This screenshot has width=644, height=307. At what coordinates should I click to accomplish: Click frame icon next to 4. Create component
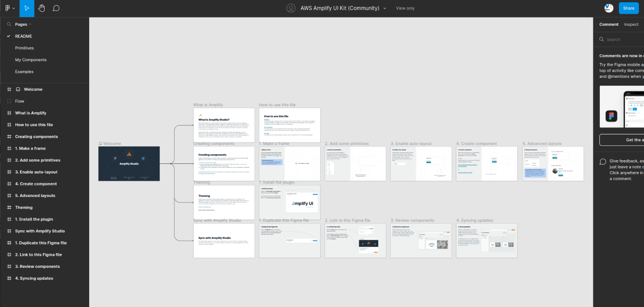9,184
